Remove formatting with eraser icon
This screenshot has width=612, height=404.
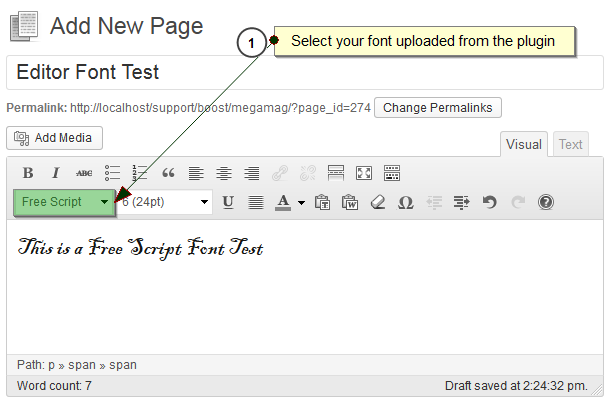click(x=377, y=202)
